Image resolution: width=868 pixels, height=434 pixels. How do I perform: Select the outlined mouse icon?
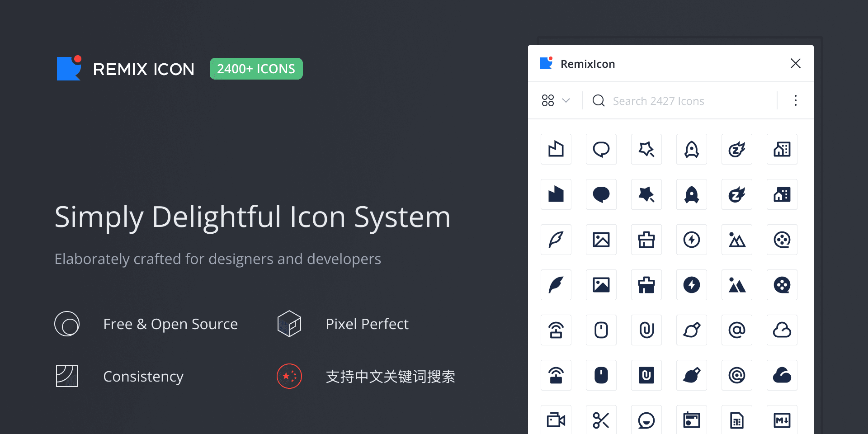[x=601, y=330]
